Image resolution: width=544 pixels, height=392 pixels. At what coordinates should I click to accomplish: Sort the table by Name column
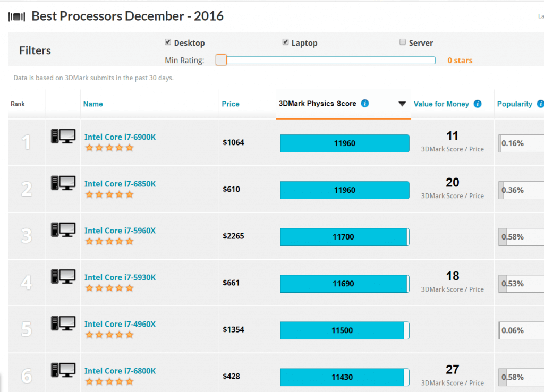(x=93, y=104)
